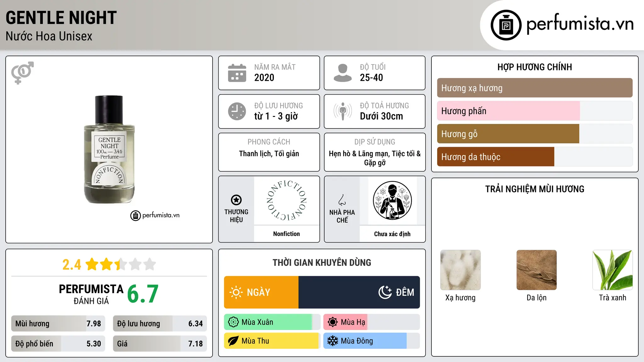Click the Nonfiction brand name caption

coord(286,234)
